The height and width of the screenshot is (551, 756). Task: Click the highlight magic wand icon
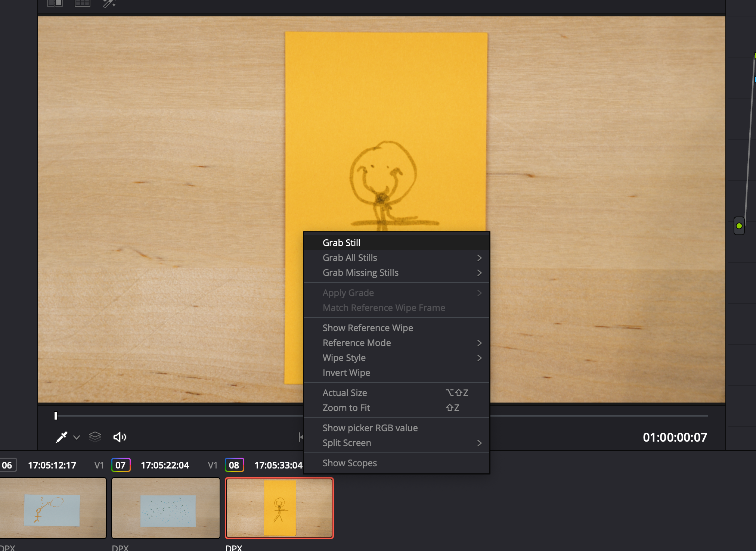click(x=109, y=4)
